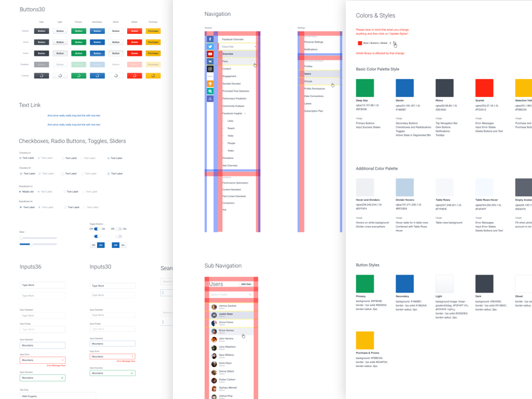Select the Twitter icon in the navigation sidebar
This screenshot has width=532, height=399.
(x=209, y=47)
